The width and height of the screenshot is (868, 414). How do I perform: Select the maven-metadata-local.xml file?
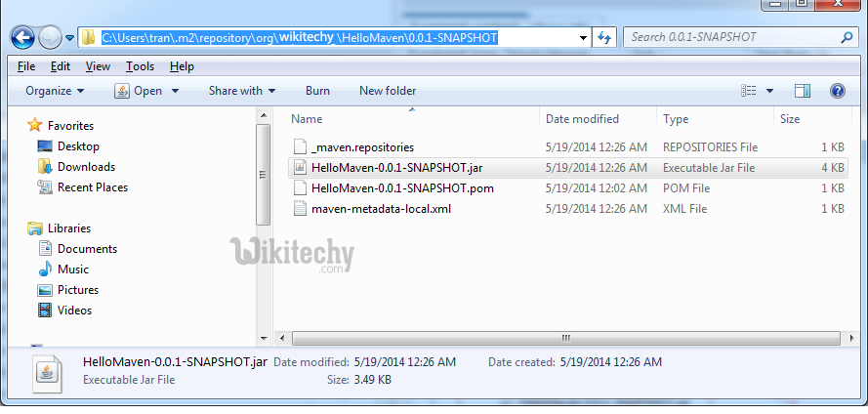(381, 209)
